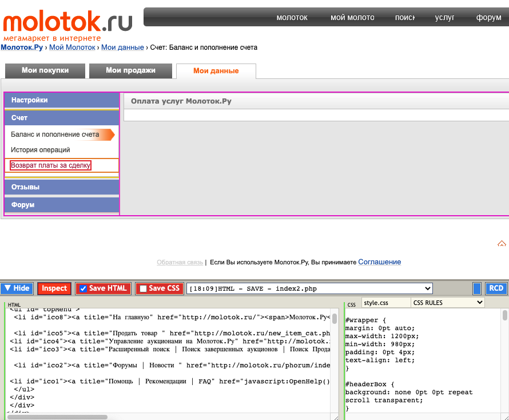Screen dimensions: 509x420
Task: Click the «#wrapper {» line in the CSS pane
Action: tap(365, 320)
